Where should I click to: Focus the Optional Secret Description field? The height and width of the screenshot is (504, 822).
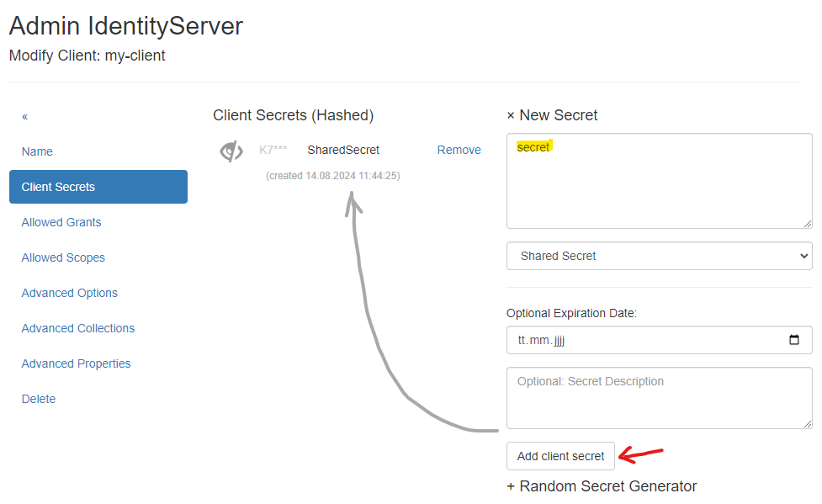point(659,397)
